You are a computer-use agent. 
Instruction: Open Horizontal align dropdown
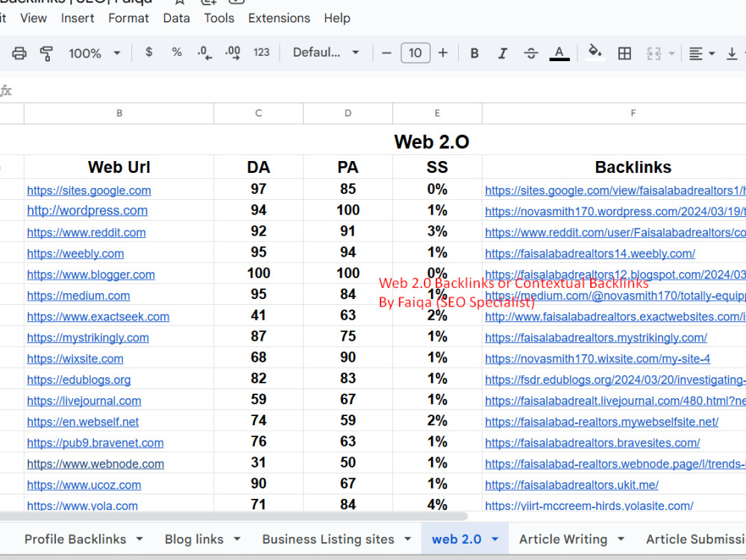tap(701, 53)
